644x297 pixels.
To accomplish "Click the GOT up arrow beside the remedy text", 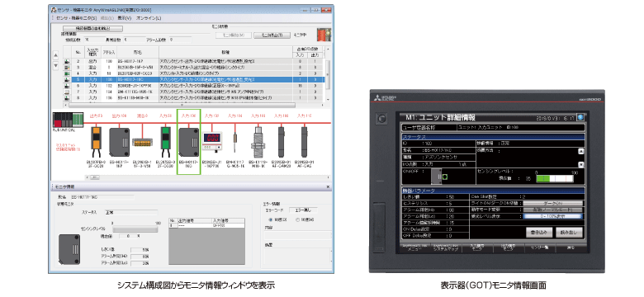I will pos(580,151).
